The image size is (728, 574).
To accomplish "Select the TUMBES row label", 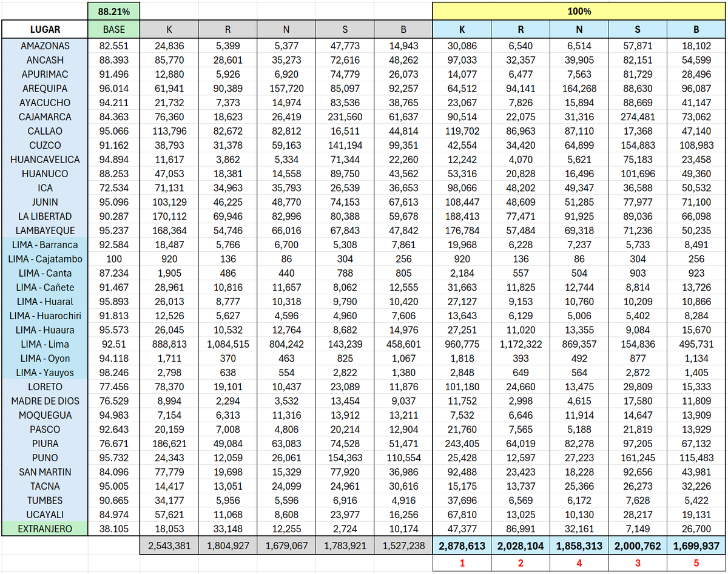I will pos(45,501).
